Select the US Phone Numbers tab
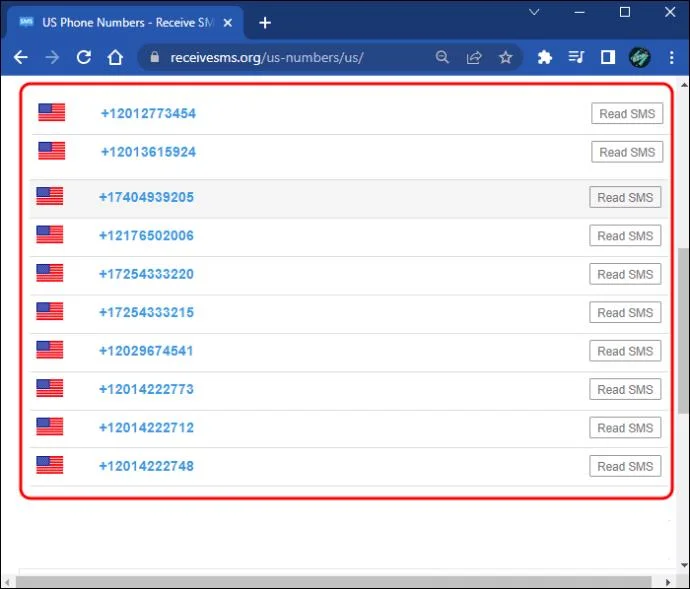Screen dimensions: 690x589 [123, 22]
